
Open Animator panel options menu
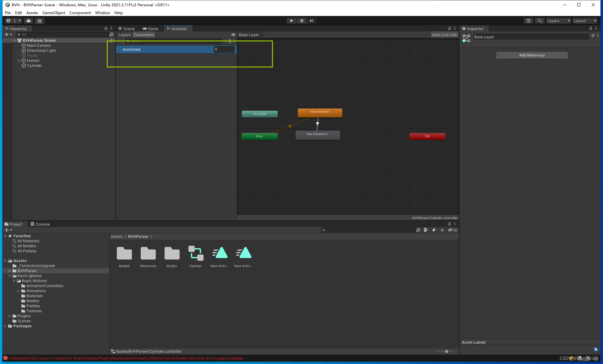tap(455, 28)
